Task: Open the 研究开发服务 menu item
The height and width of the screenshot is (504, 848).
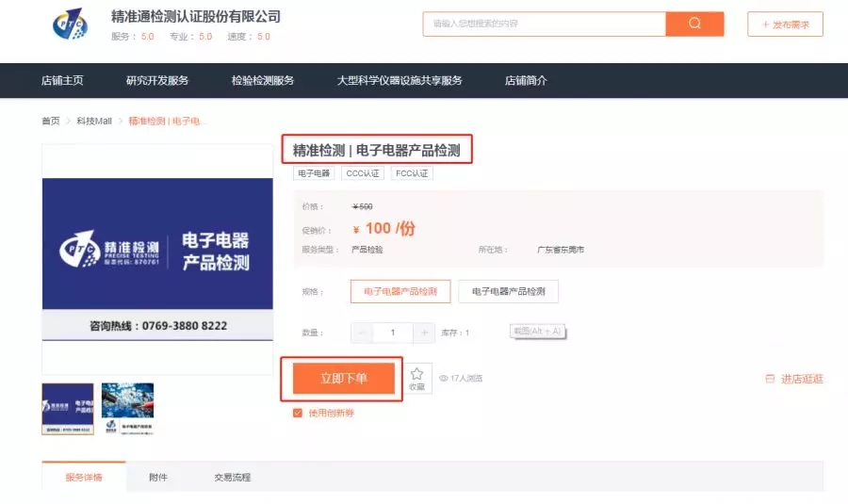Action: click(156, 81)
